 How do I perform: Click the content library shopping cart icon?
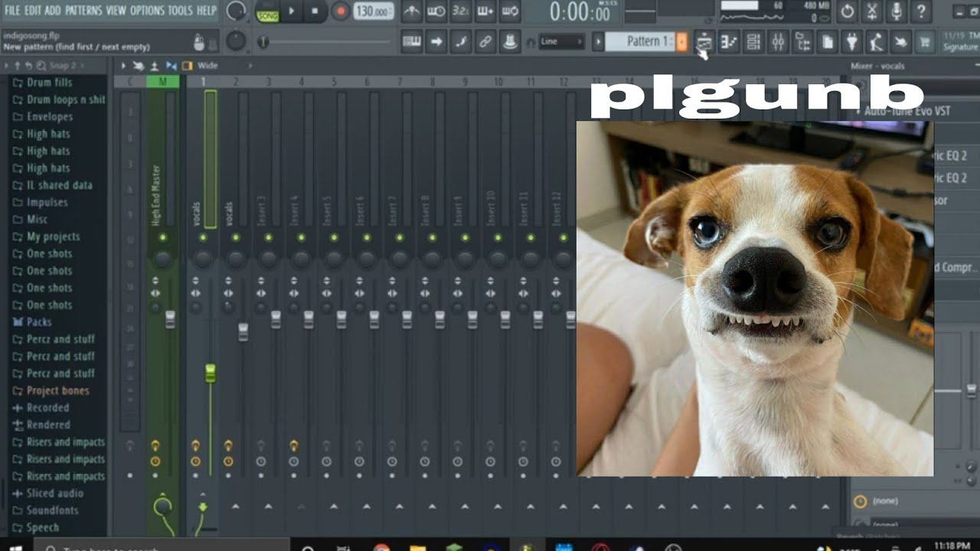pos(925,41)
